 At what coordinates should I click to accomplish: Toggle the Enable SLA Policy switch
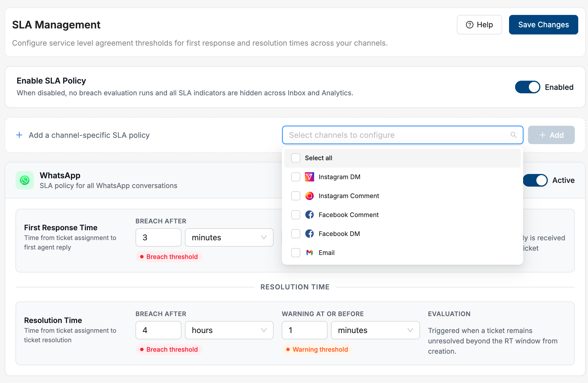(x=527, y=87)
